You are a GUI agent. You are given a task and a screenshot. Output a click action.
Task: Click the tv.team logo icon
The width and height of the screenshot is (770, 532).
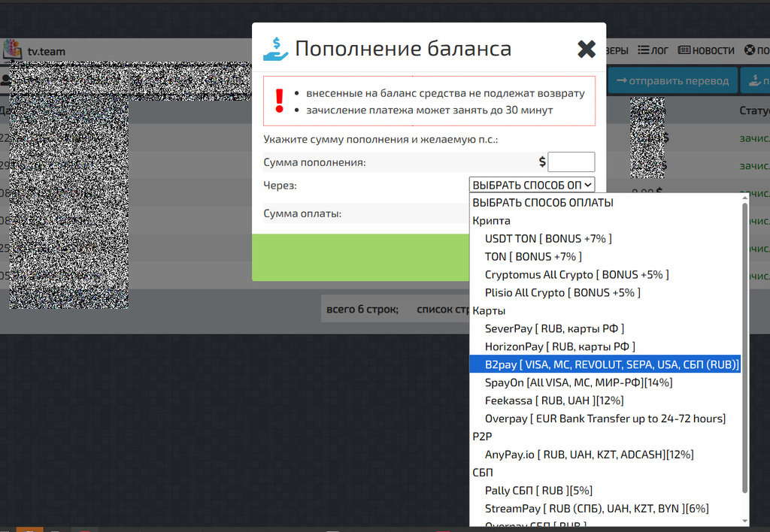12,50
